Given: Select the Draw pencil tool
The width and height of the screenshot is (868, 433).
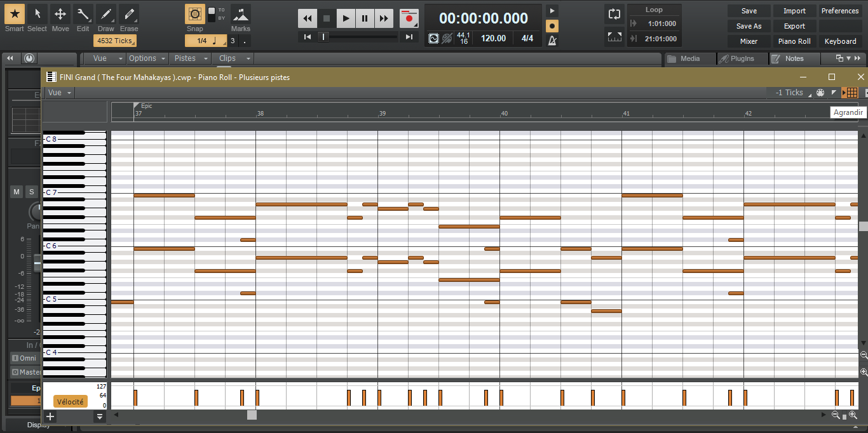Looking at the screenshot, I should click(x=106, y=14).
